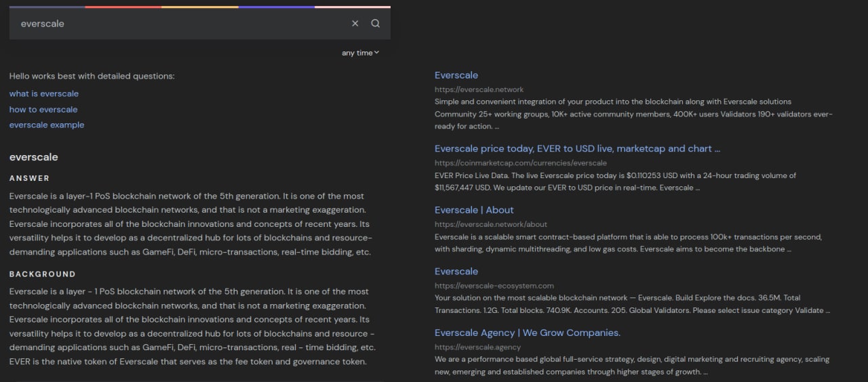Click the coinmarketcap.com/currencies/everscale URL
This screenshot has width=868, height=382.
click(520, 163)
